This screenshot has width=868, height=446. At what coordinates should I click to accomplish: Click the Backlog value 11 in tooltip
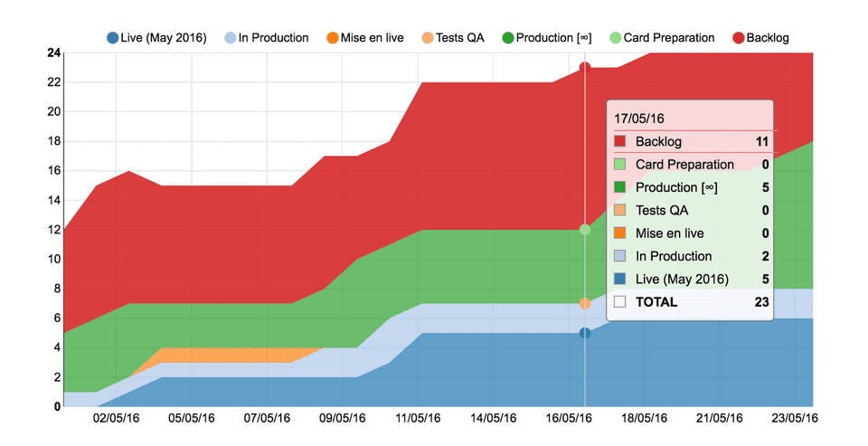coord(762,141)
